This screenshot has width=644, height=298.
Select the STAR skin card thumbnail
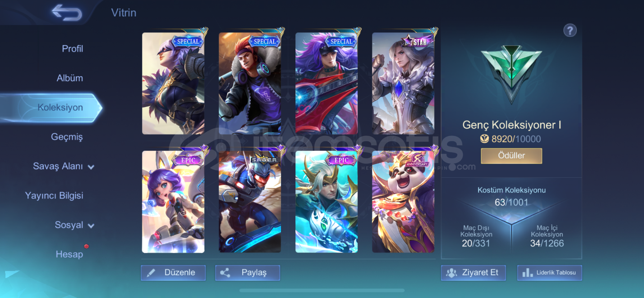tap(403, 83)
